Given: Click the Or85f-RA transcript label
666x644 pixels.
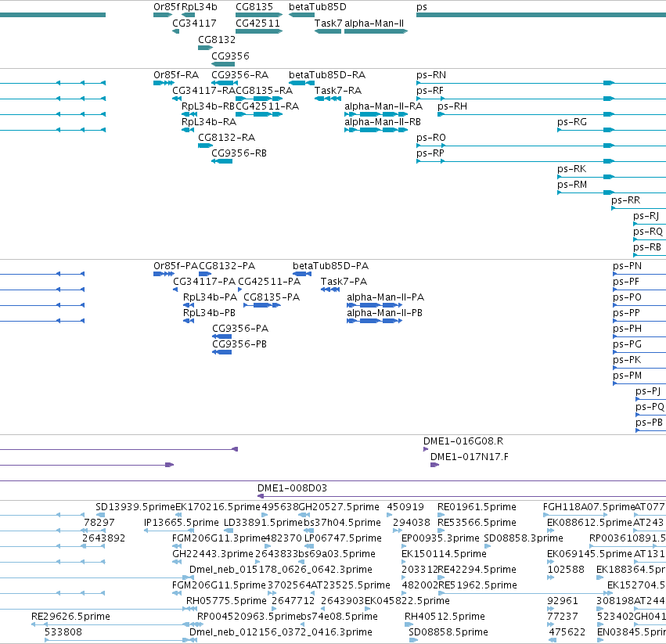Looking at the screenshot, I should tap(176, 75).
